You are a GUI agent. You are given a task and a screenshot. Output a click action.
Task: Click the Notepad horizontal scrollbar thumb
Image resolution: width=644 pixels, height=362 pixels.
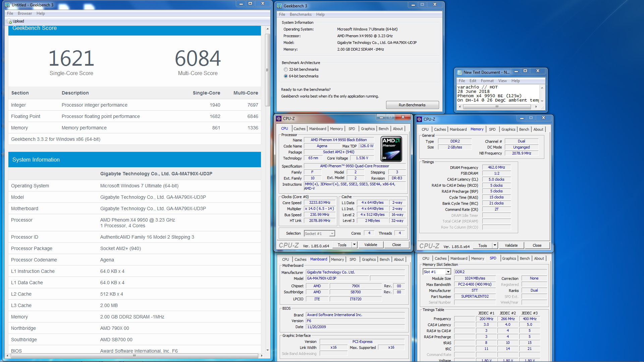coord(497,107)
